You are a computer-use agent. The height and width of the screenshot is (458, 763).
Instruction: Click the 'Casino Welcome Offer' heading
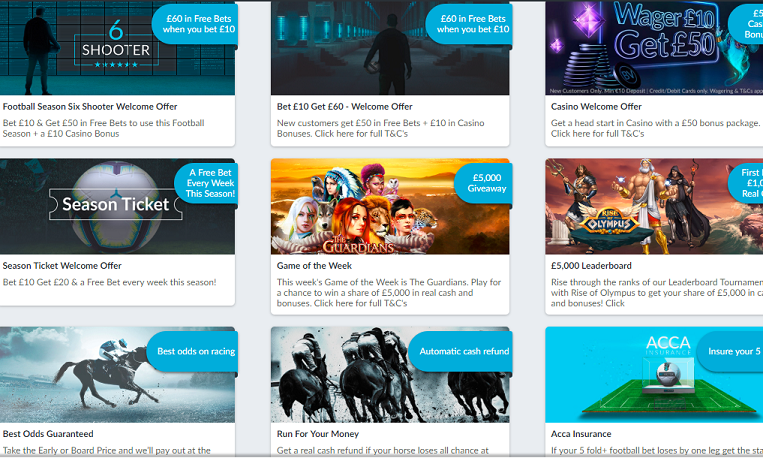coord(596,106)
